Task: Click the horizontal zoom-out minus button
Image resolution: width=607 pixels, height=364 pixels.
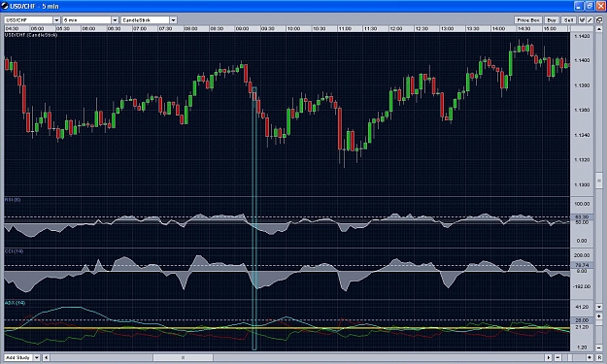Action: [x=557, y=357]
